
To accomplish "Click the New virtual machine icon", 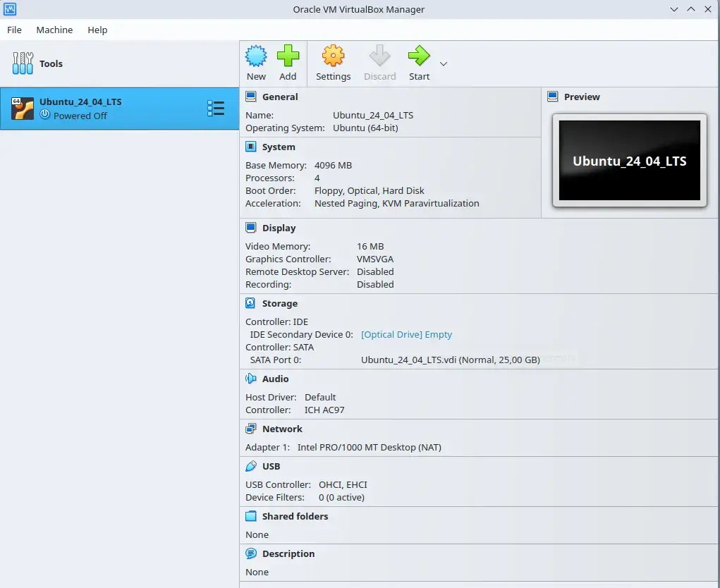I will [x=256, y=56].
